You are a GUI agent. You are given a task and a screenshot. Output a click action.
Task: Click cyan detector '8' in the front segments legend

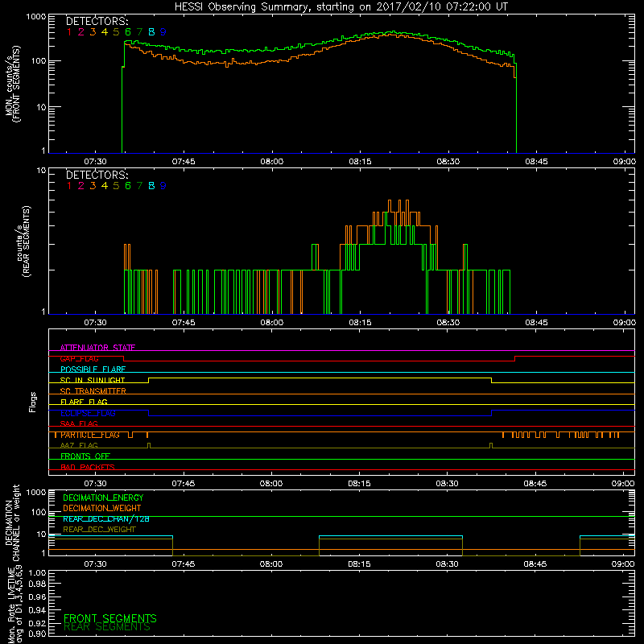click(151, 32)
